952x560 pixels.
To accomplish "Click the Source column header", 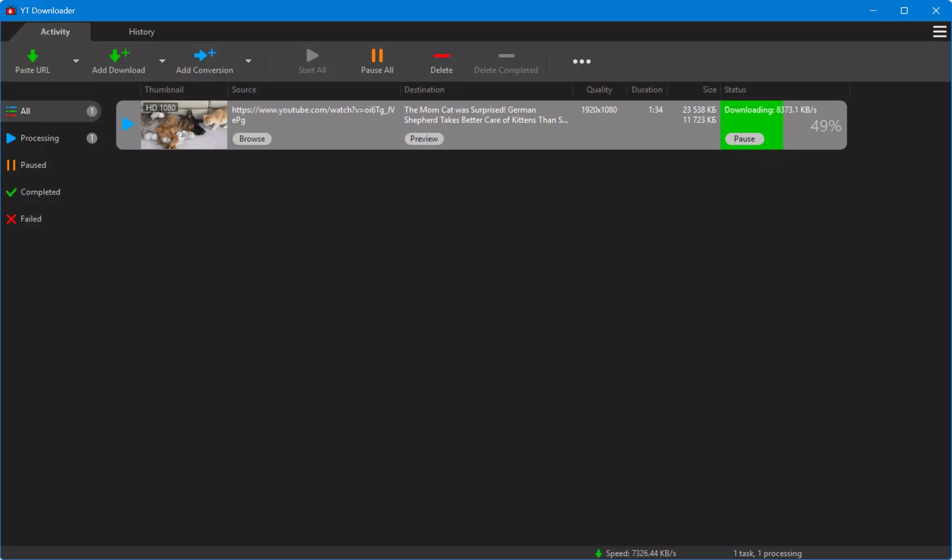I will (x=244, y=89).
